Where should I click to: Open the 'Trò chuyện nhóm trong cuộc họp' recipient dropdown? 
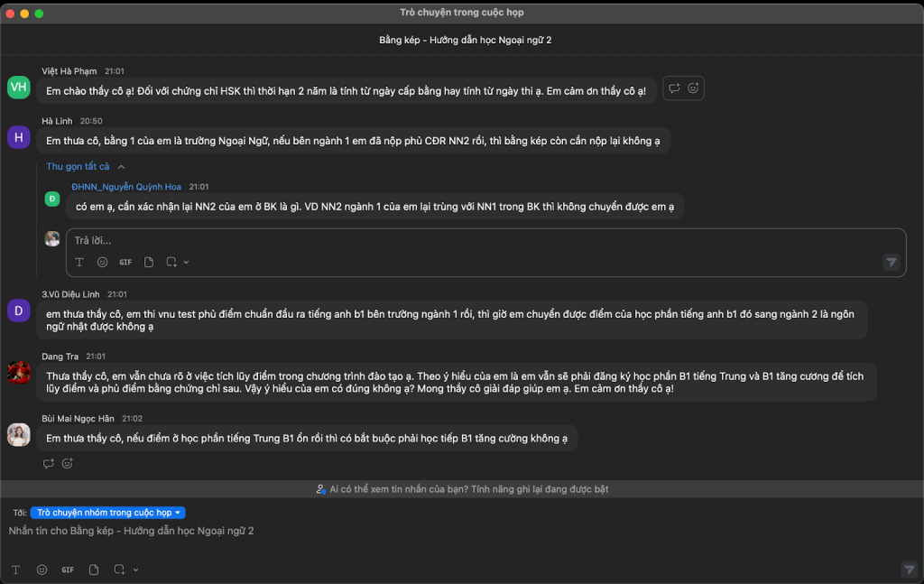tap(107, 513)
